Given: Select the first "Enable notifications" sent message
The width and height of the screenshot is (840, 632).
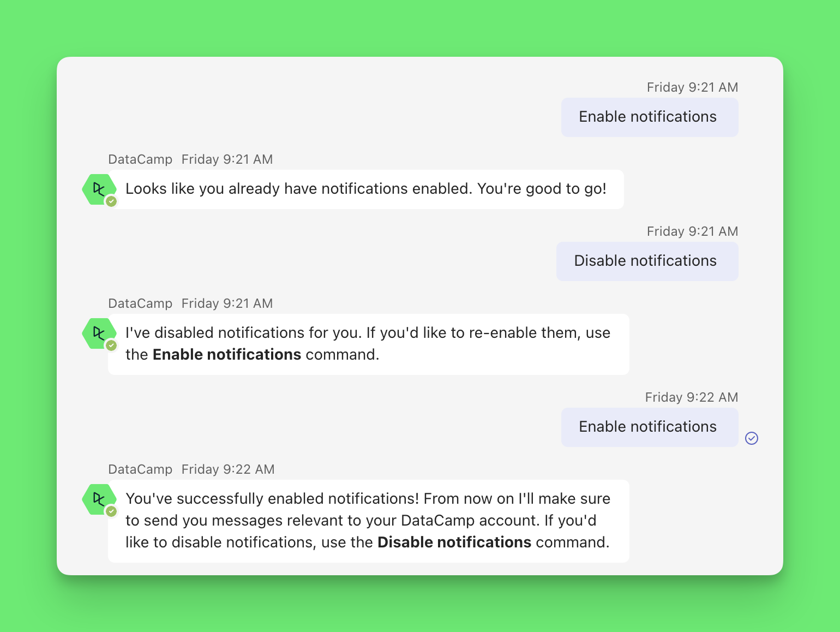Looking at the screenshot, I should [649, 117].
